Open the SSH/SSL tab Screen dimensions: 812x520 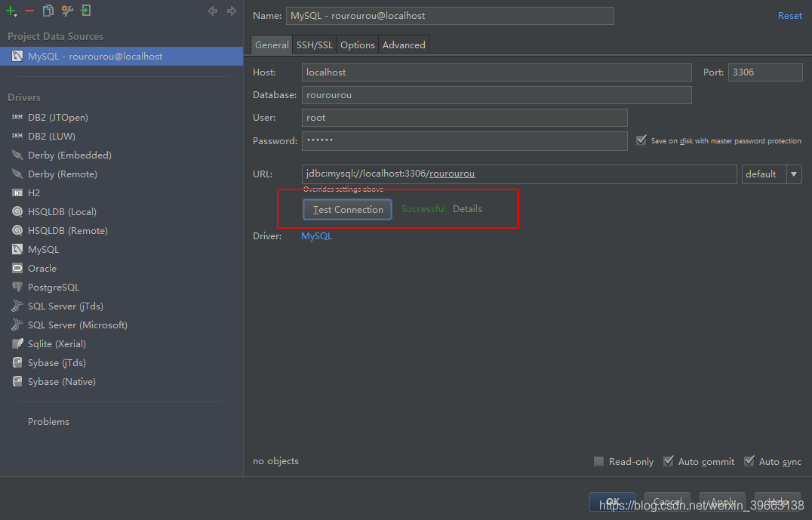315,45
